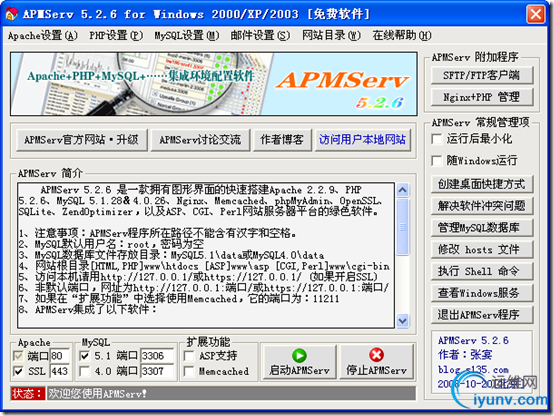Screen dimensions: 554x416
Task: Click the line mentioning 11211 Memcached port
Action: point(179,299)
